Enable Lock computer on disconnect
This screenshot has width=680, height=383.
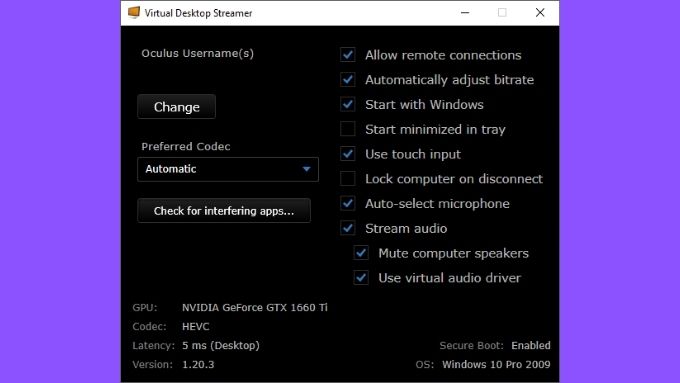pyautogui.click(x=348, y=179)
